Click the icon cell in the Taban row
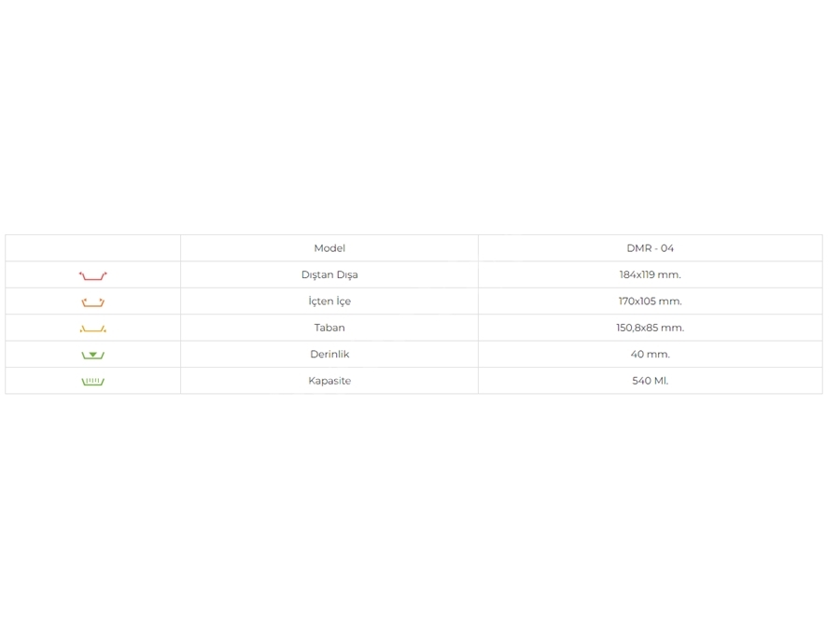This screenshot has width=840, height=630. (x=92, y=328)
